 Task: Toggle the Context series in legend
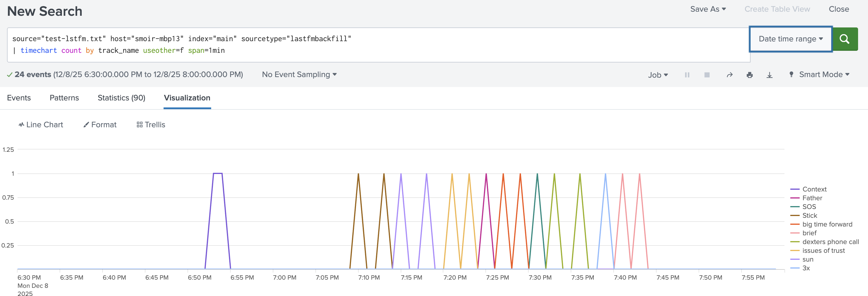814,189
